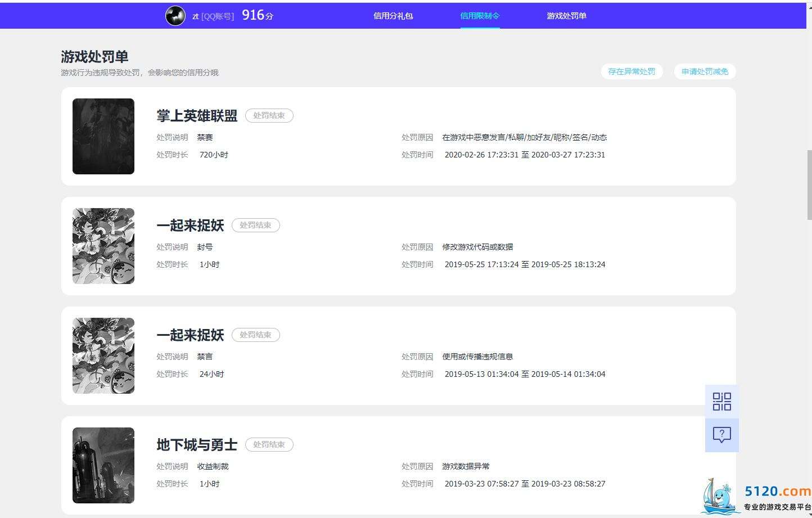The image size is (812, 518).
Task: Click 处罚结束 badge beside 地下城与勇士
Action: tap(269, 444)
